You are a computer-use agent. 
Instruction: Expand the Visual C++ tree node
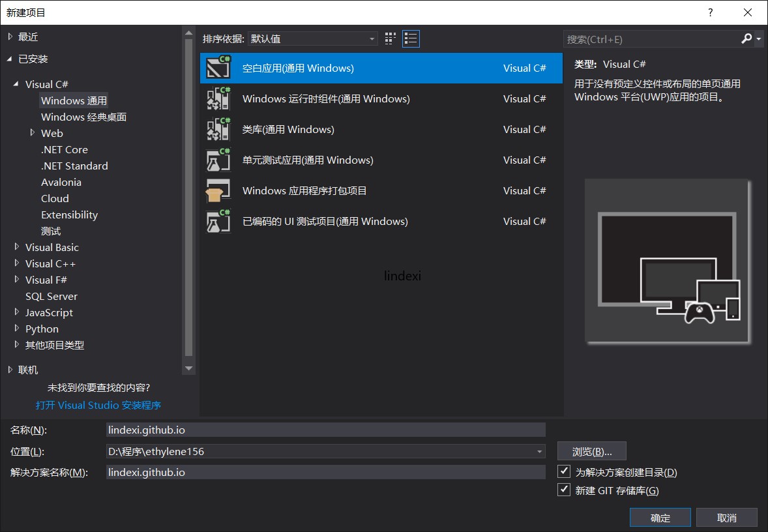pyautogui.click(x=18, y=263)
